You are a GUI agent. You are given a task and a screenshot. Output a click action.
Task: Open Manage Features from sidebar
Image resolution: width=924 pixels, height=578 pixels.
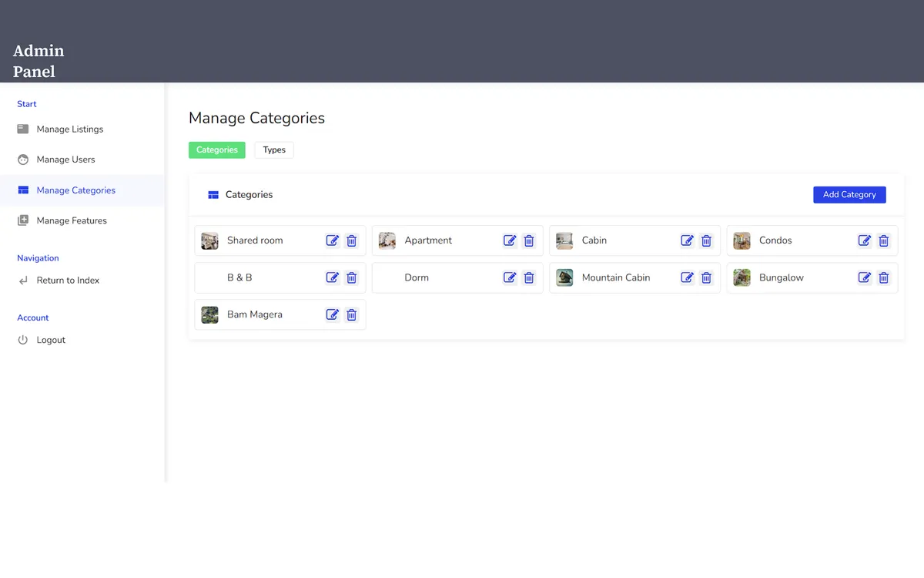pyautogui.click(x=82, y=220)
